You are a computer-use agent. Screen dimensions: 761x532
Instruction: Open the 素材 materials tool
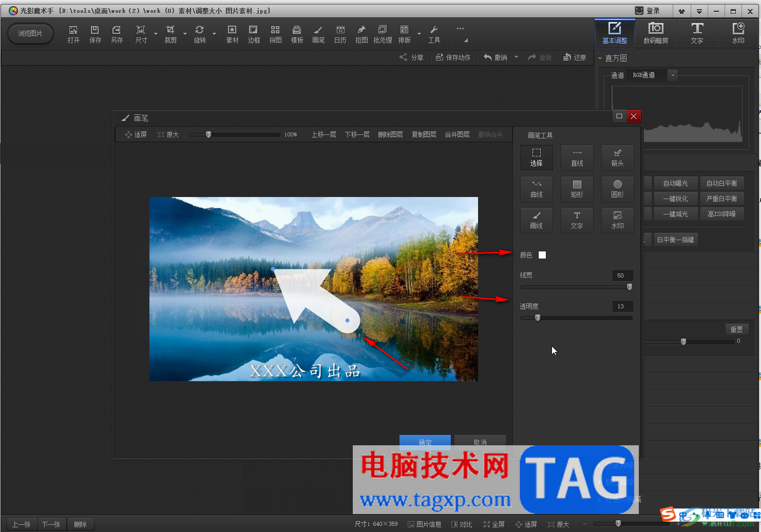[x=232, y=34]
